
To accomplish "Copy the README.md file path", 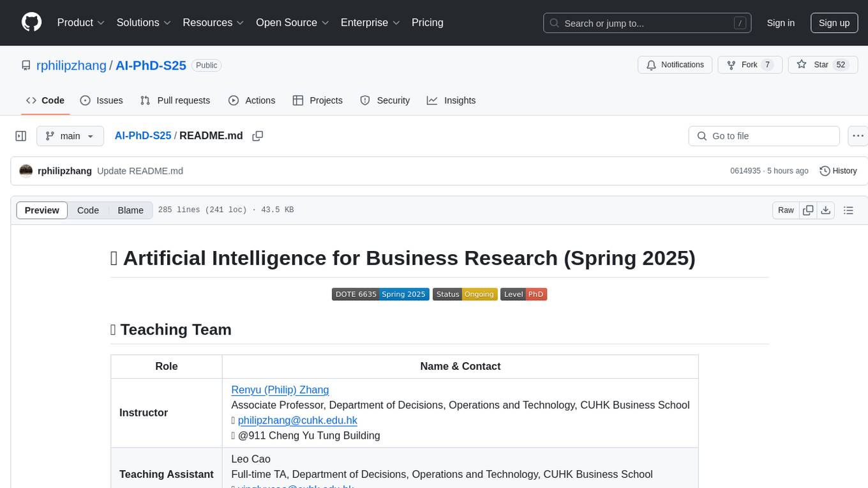I will (258, 136).
